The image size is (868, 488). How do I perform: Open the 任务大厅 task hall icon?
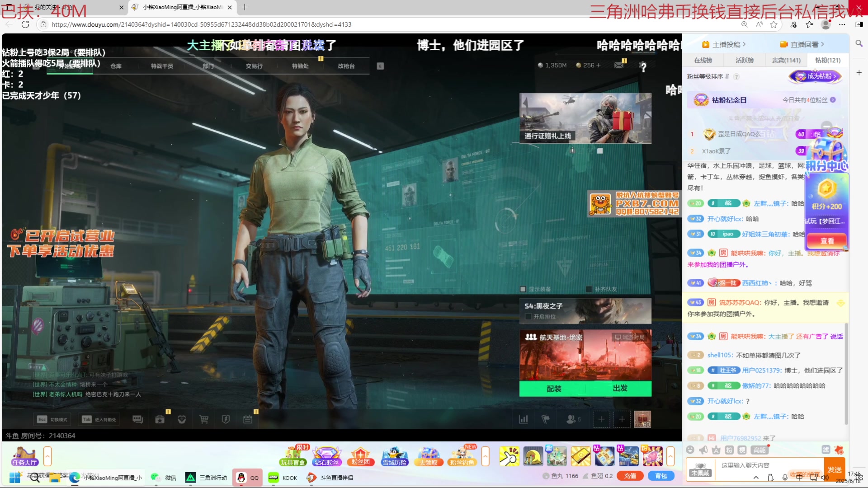pos(24,456)
